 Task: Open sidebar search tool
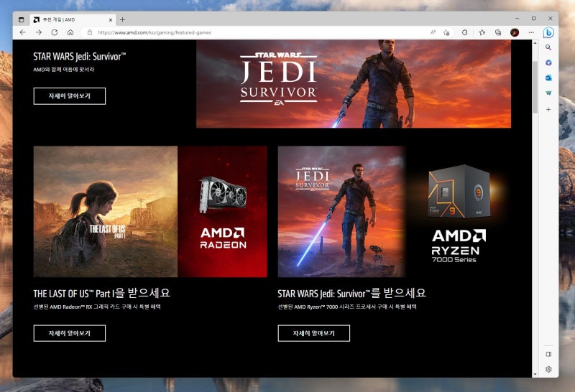548,47
